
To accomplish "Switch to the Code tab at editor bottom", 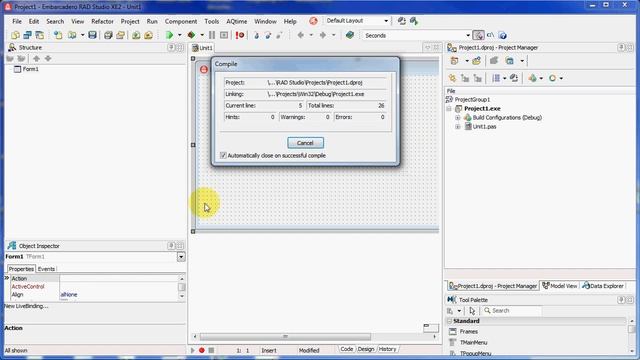I will coord(347,349).
